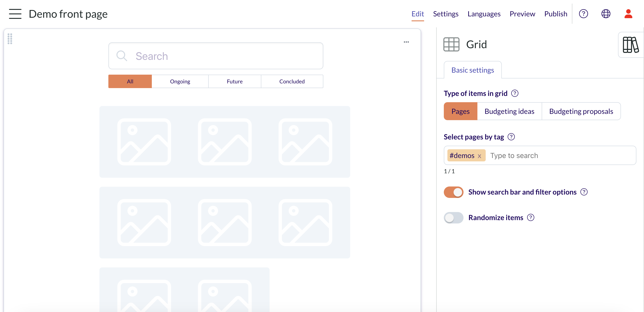The width and height of the screenshot is (644, 312).
Task: Open the Publish tab
Action: 556,14
